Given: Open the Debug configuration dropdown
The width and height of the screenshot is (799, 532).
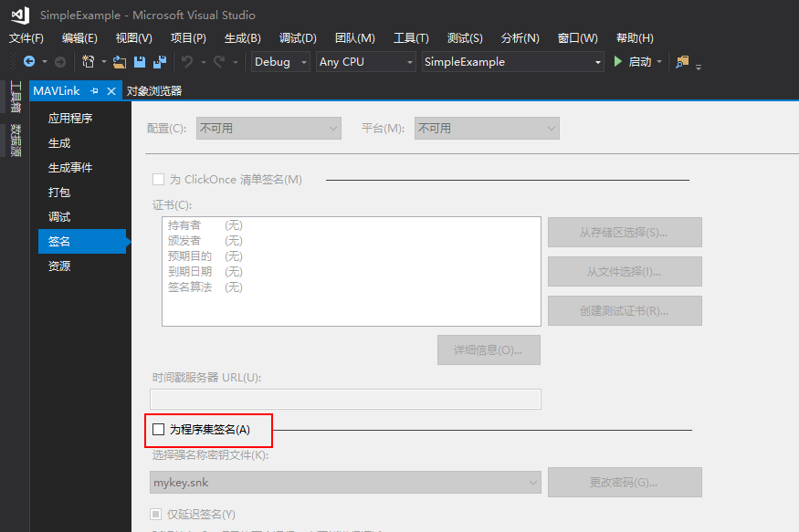Looking at the screenshot, I should pyautogui.click(x=280, y=62).
